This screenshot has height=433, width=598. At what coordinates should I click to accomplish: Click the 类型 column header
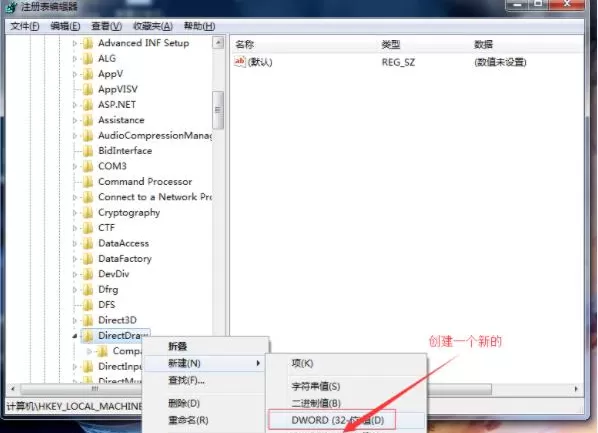coord(391,45)
